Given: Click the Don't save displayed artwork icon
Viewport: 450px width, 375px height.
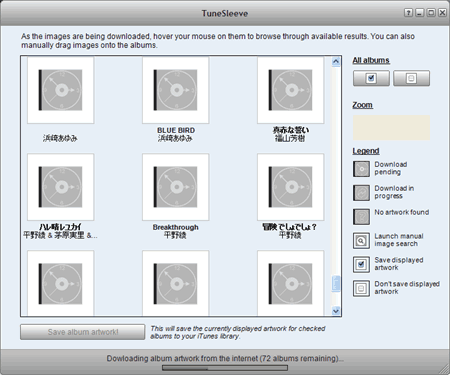Looking at the screenshot, I should pyautogui.click(x=361, y=288).
